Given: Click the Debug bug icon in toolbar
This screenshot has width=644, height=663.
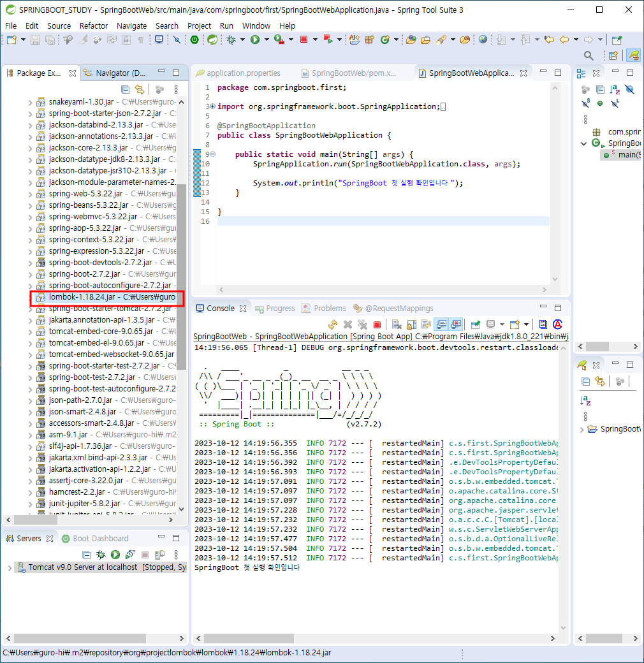Looking at the screenshot, I should [x=231, y=40].
